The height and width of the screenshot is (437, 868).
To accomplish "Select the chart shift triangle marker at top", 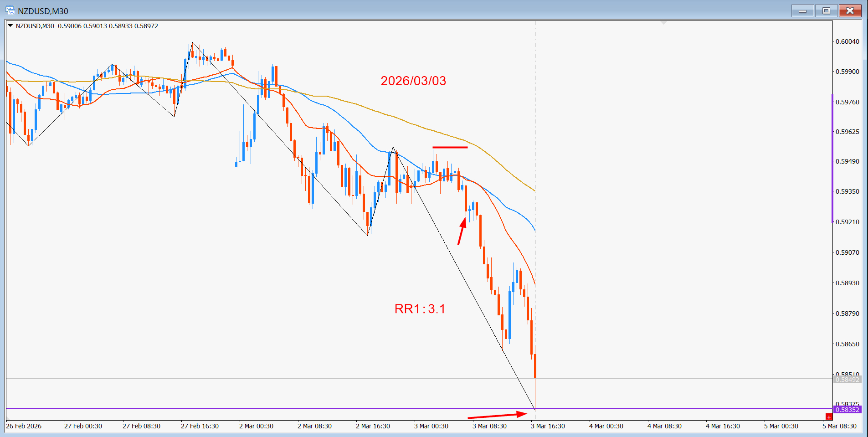I will (664, 22).
